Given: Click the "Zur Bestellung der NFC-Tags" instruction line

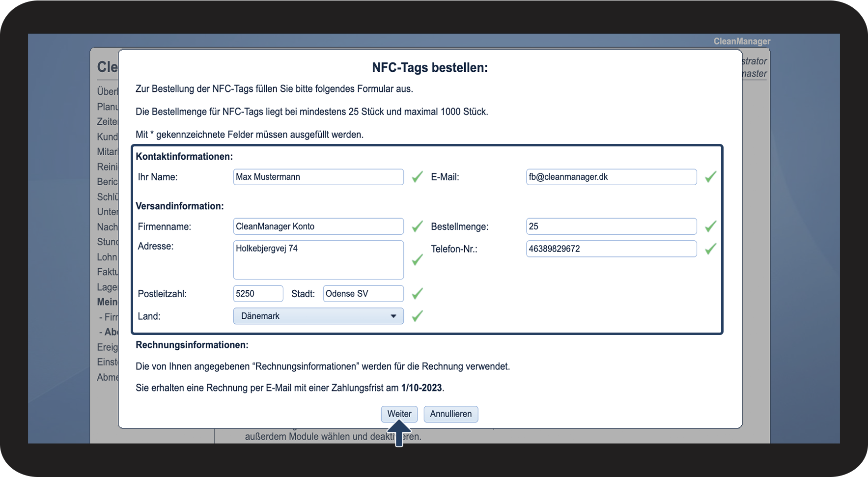Looking at the screenshot, I should [274, 89].
